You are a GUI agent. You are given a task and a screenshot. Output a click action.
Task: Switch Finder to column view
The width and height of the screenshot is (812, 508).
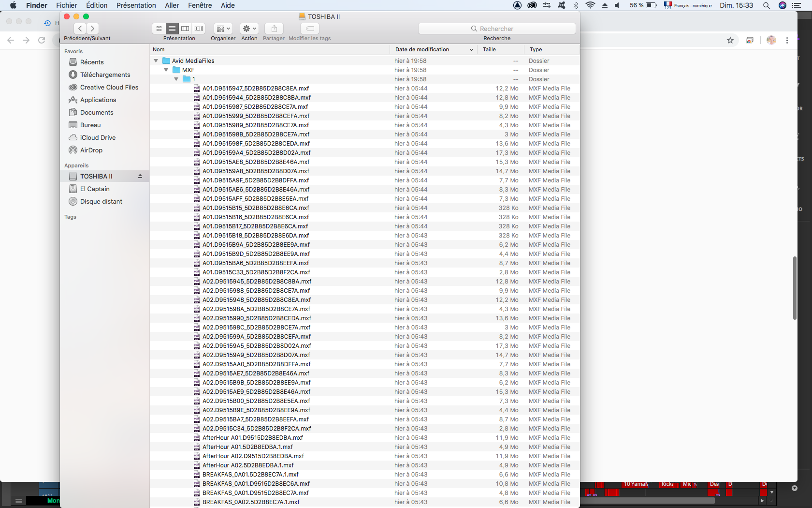click(185, 29)
